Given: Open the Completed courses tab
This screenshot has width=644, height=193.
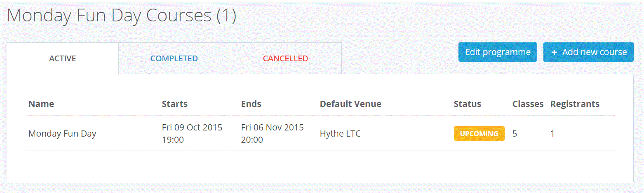Looking at the screenshot, I should click(174, 58).
